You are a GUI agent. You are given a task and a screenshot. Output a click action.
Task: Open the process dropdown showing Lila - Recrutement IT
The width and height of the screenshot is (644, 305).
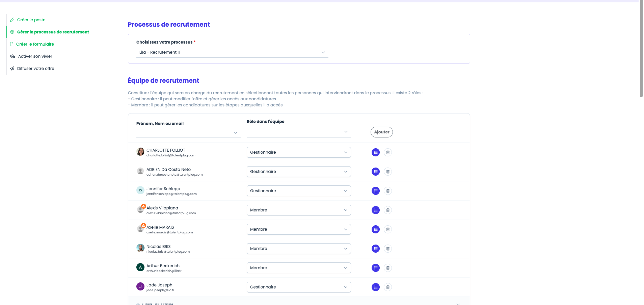(x=232, y=52)
